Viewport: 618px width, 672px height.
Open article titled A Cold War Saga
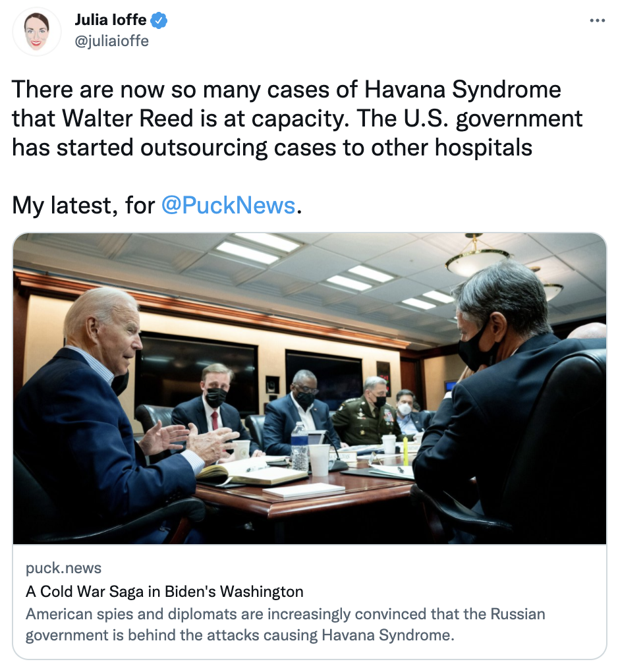pyautogui.click(x=165, y=592)
